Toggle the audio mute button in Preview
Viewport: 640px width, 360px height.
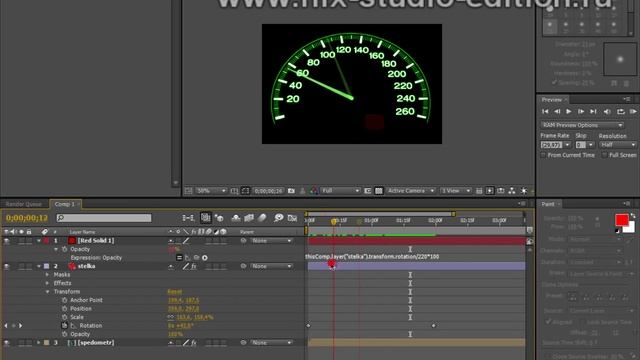pos(607,111)
